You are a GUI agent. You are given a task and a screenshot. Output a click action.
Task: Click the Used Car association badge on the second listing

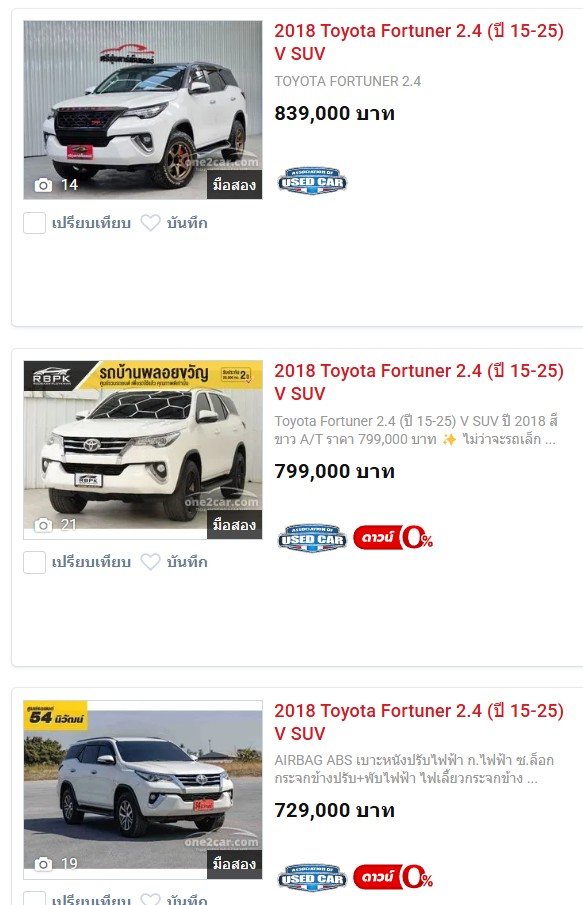(312, 538)
